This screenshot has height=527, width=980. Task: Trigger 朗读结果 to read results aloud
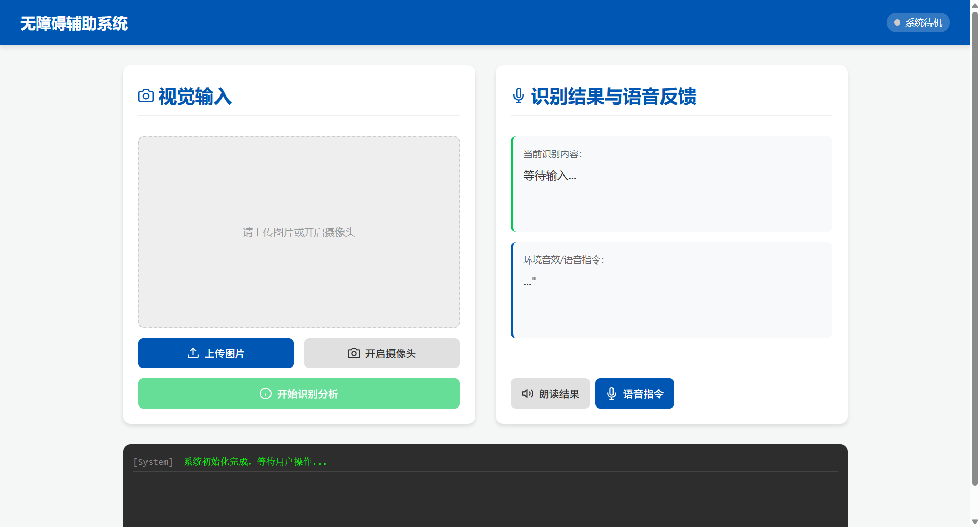click(x=550, y=393)
